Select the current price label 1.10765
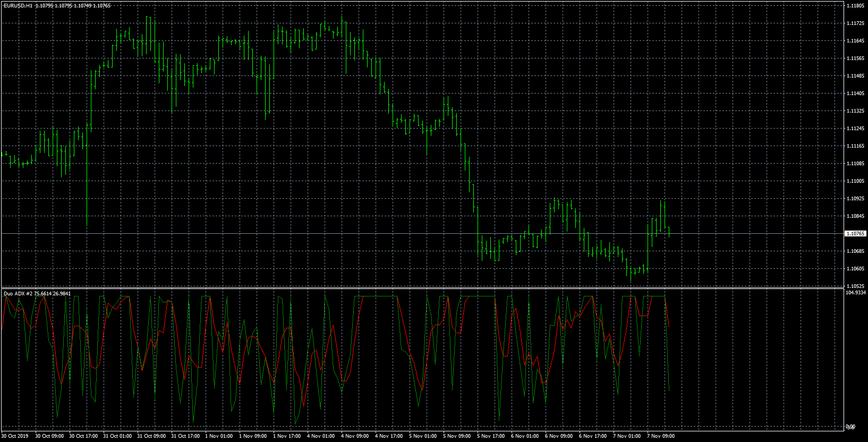Viewport: 868px width, 442px height. pos(855,233)
